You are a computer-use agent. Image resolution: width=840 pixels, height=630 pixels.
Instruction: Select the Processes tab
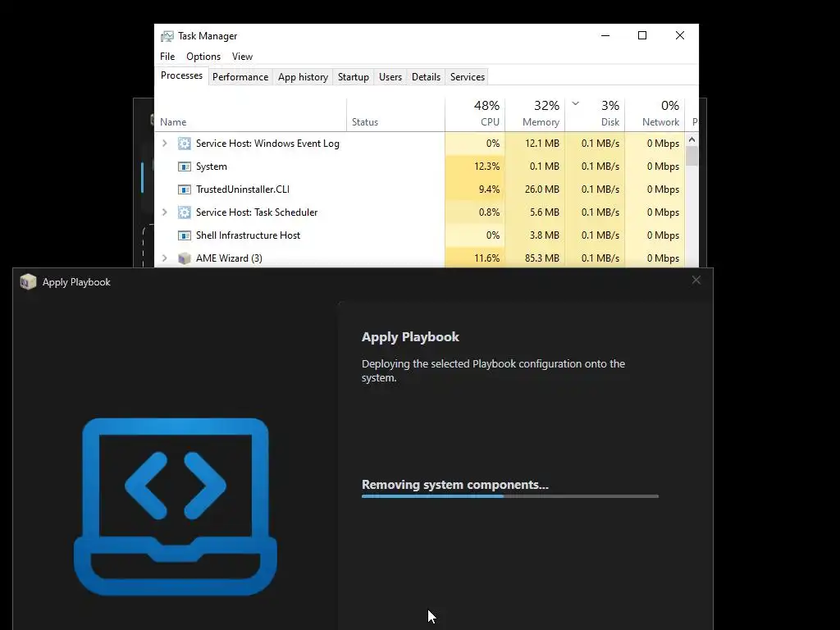(x=181, y=75)
